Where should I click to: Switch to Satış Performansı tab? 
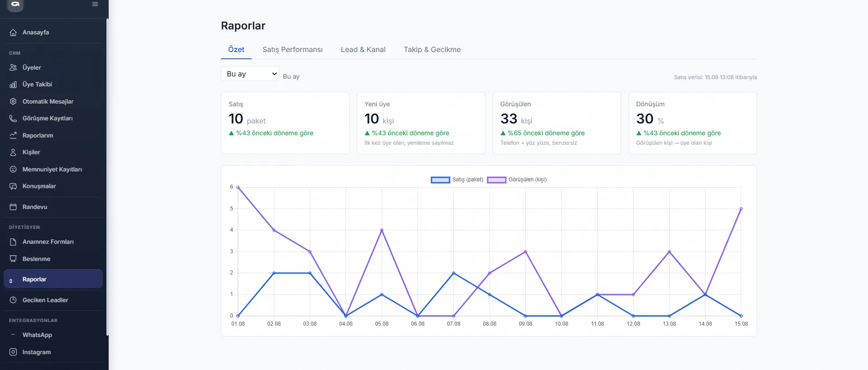tap(293, 50)
